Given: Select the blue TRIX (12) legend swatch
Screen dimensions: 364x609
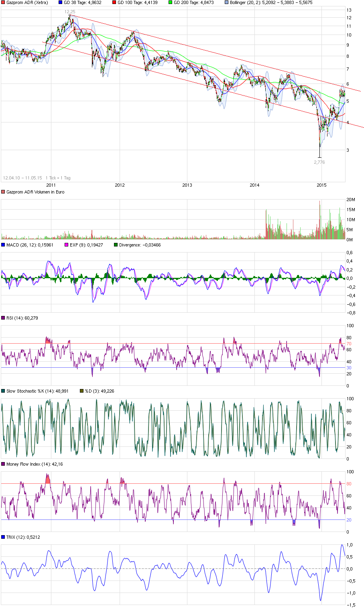Looking at the screenshot, I should 3,537.
